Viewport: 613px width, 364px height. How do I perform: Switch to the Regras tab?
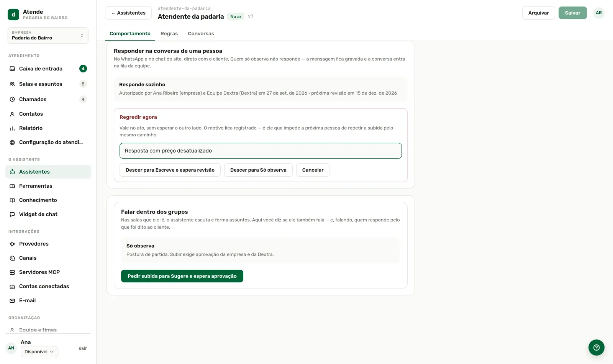click(x=169, y=34)
